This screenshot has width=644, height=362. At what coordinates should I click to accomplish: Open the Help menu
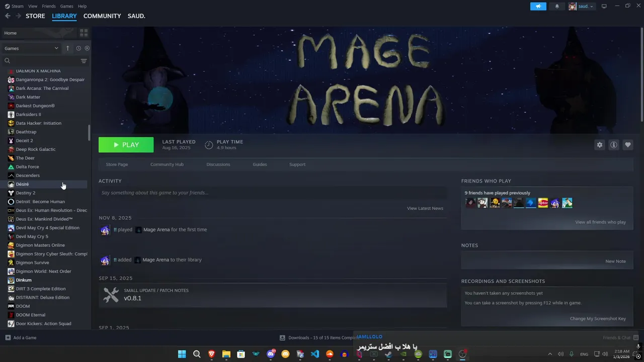coord(82,6)
